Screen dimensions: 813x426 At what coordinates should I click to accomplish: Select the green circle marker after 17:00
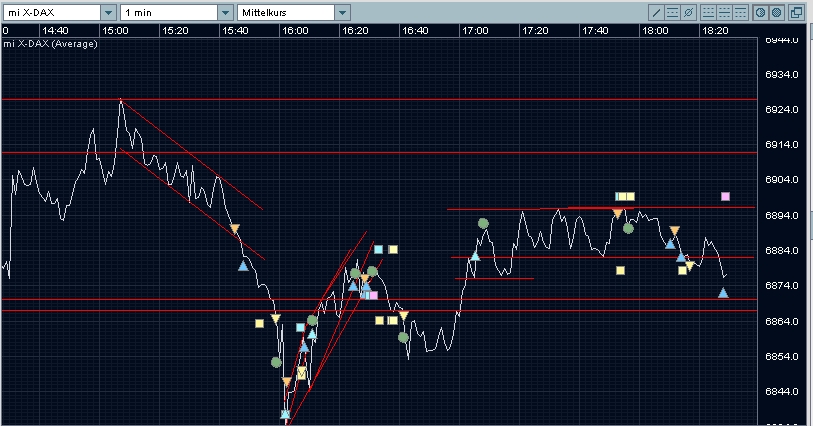click(483, 223)
